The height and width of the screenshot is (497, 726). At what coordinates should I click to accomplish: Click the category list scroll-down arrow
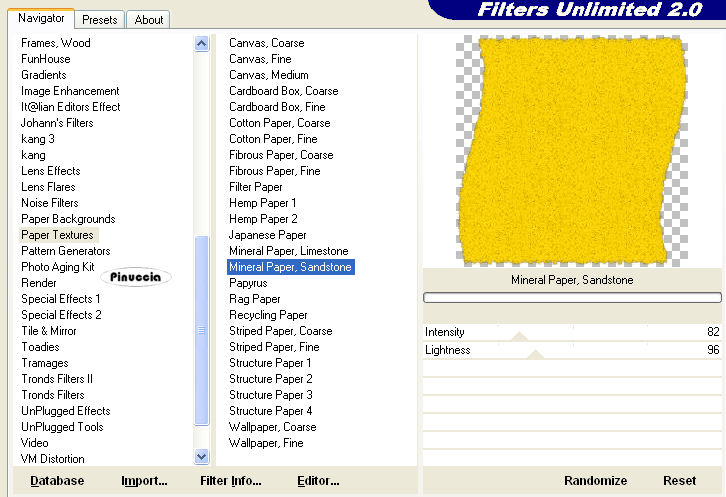pyautogui.click(x=201, y=457)
